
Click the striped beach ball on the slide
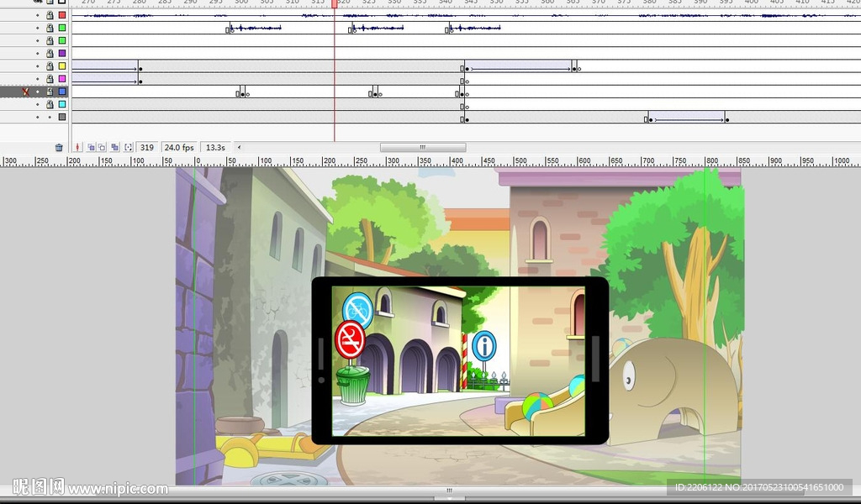coord(537,407)
